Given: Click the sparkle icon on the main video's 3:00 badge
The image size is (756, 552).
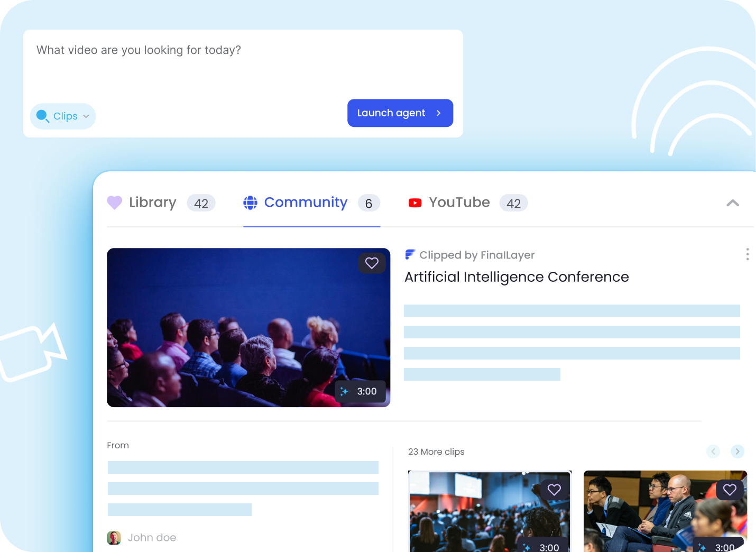Looking at the screenshot, I should tap(345, 391).
